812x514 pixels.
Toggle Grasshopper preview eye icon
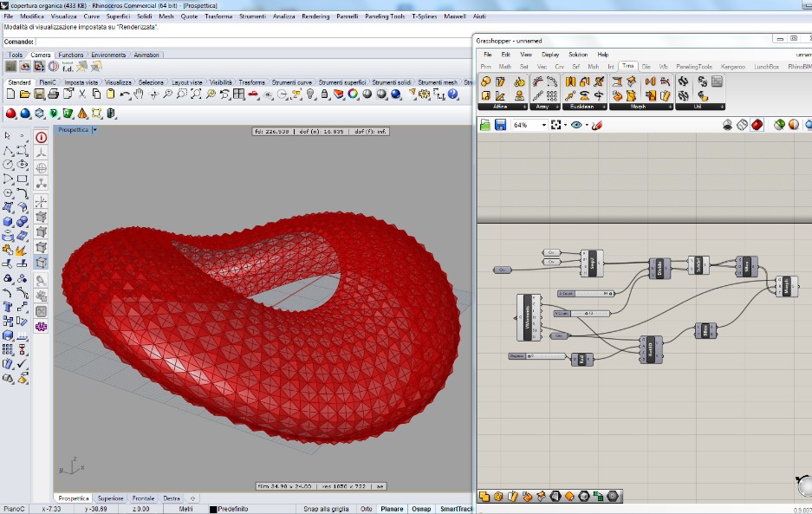[576, 125]
